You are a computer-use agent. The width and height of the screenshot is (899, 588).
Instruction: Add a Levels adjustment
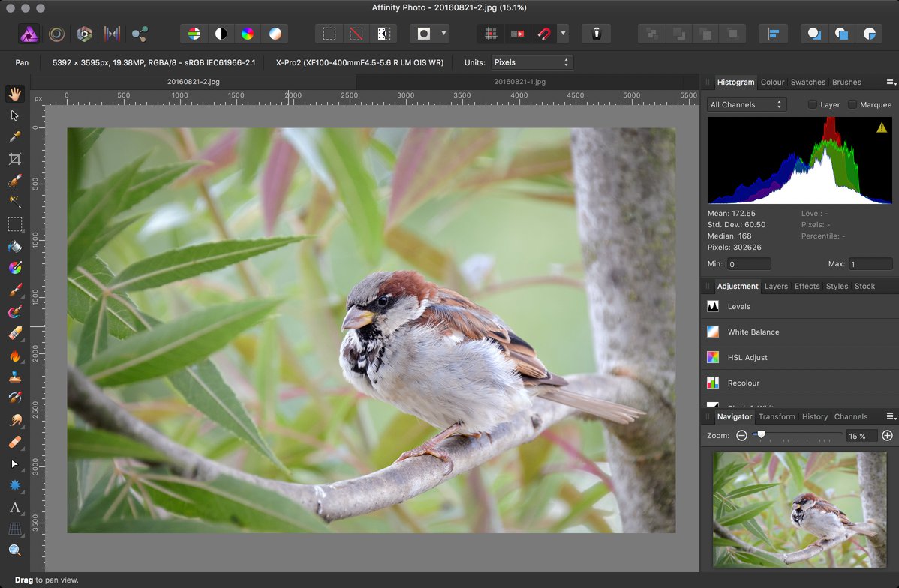799,306
